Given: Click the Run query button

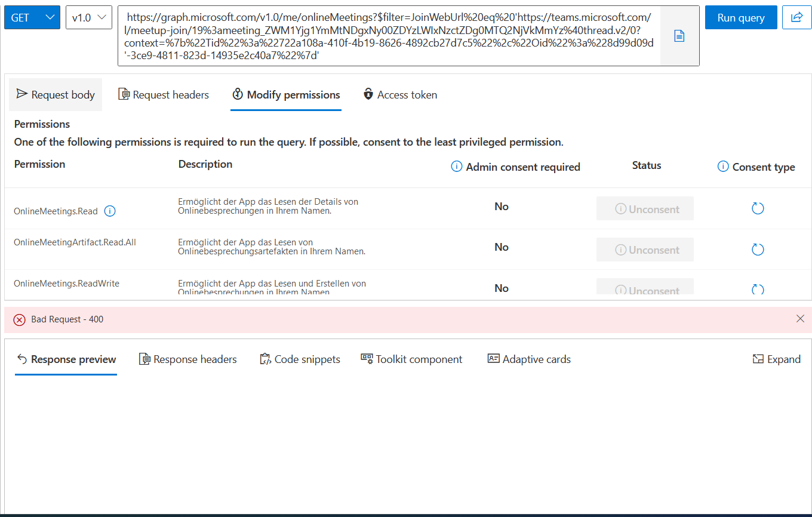Looking at the screenshot, I should pyautogui.click(x=741, y=17).
